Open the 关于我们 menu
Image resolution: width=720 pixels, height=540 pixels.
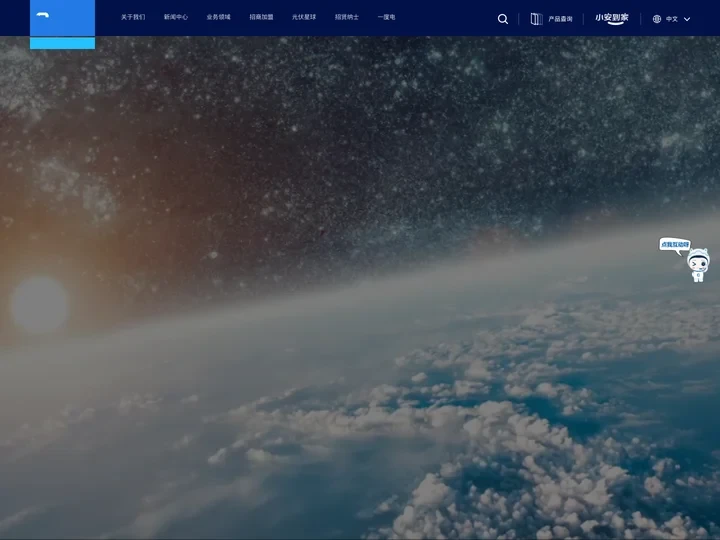point(133,17)
